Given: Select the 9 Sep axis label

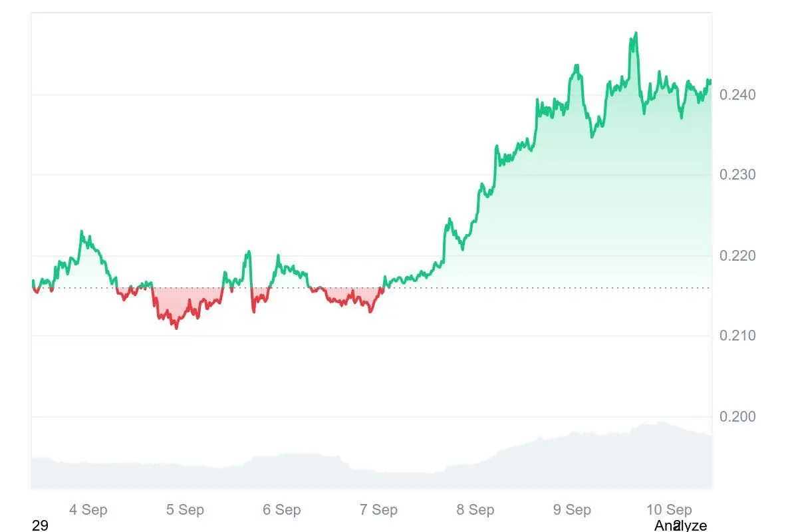Looking at the screenshot, I should tap(572, 510).
